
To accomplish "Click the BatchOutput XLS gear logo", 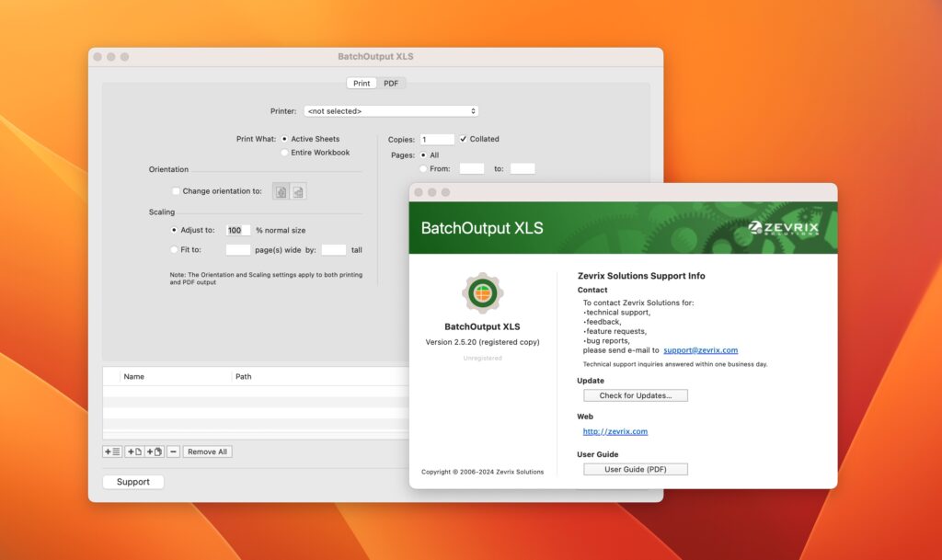I will (x=482, y=291).
